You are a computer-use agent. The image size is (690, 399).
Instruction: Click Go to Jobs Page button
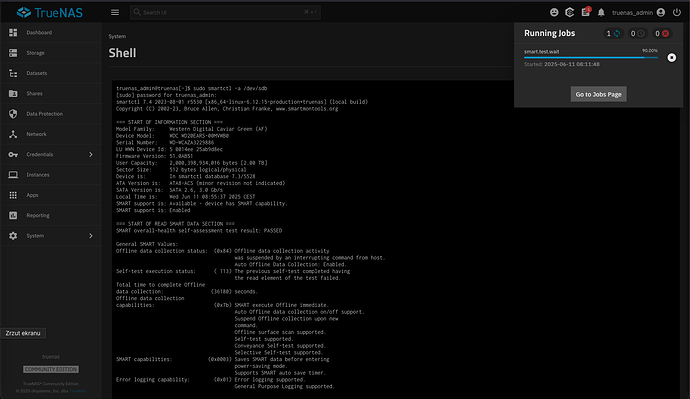point(598,94)
